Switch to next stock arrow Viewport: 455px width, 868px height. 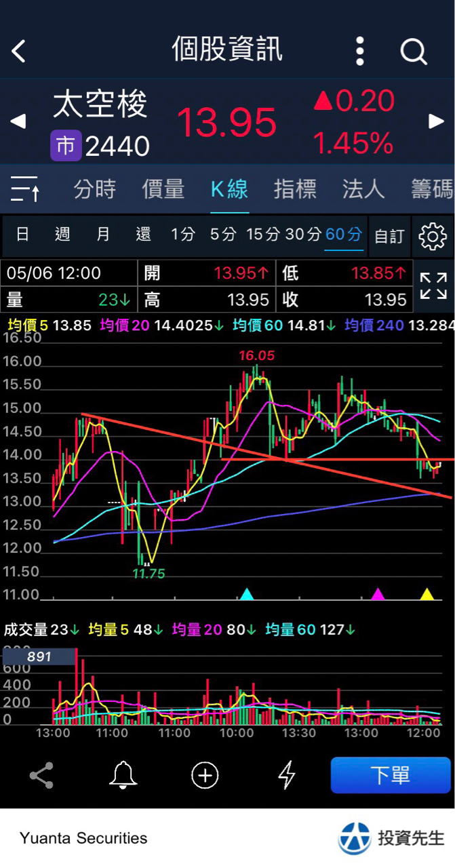(437, 122)
